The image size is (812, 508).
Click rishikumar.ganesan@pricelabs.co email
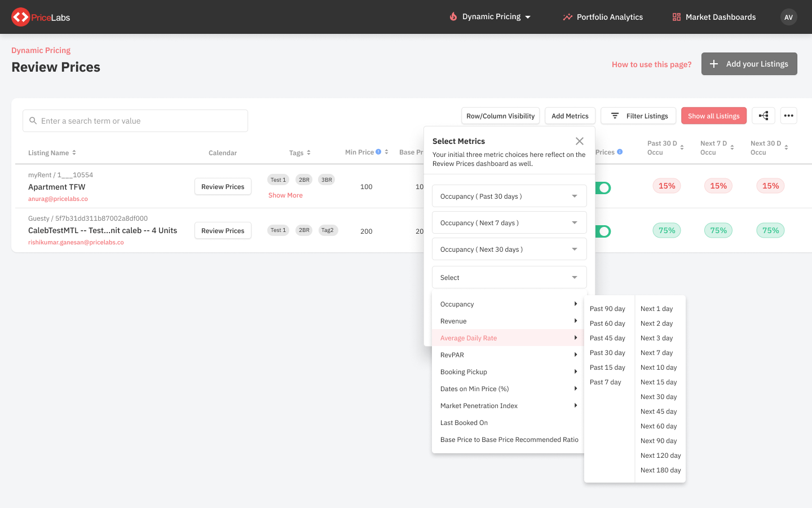(76, 242)
